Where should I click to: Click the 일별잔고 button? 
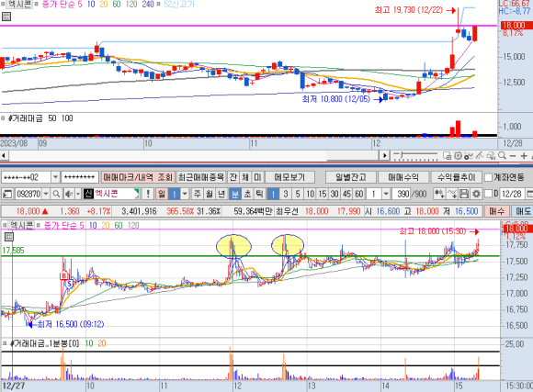tap(351, 177)
